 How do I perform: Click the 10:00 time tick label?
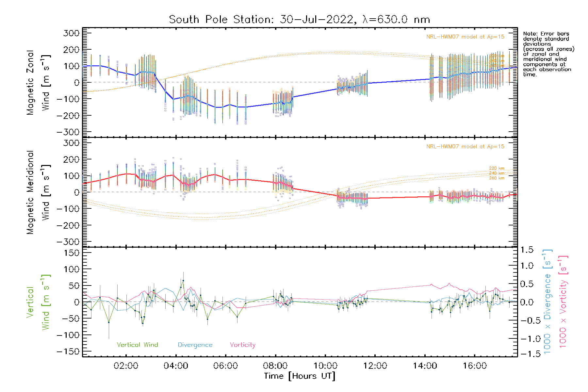click(325, 366)
